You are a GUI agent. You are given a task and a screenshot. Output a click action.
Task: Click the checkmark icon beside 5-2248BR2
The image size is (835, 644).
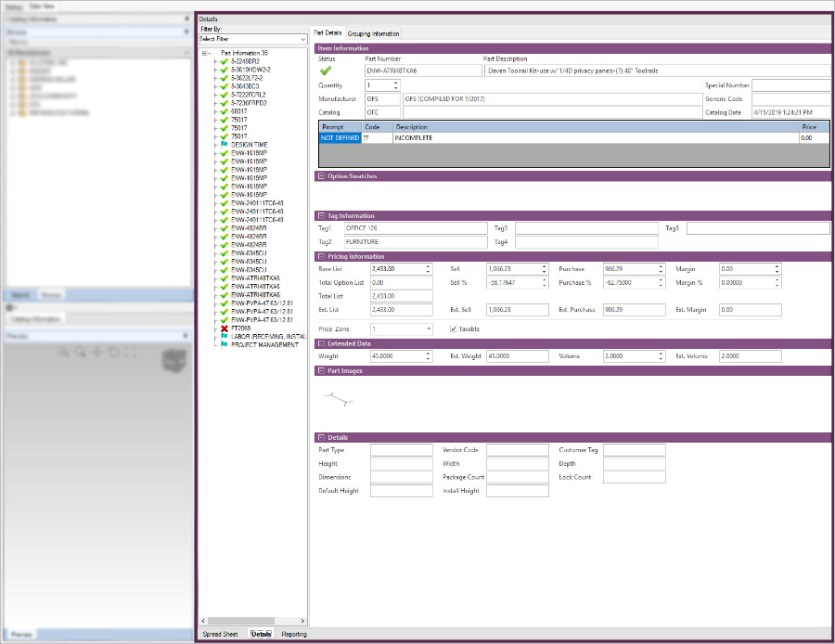(x=225, y=61)
